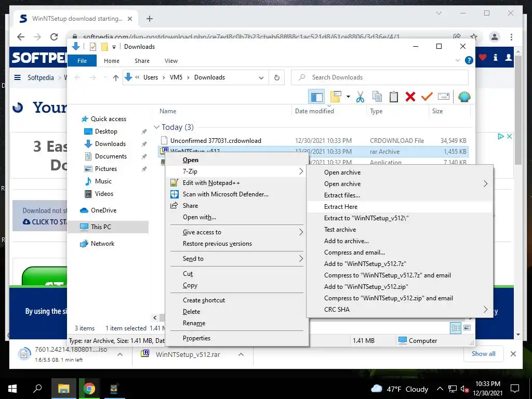
Task: Open the New folder icon's dropdown arrow
Action: (348, 97)
